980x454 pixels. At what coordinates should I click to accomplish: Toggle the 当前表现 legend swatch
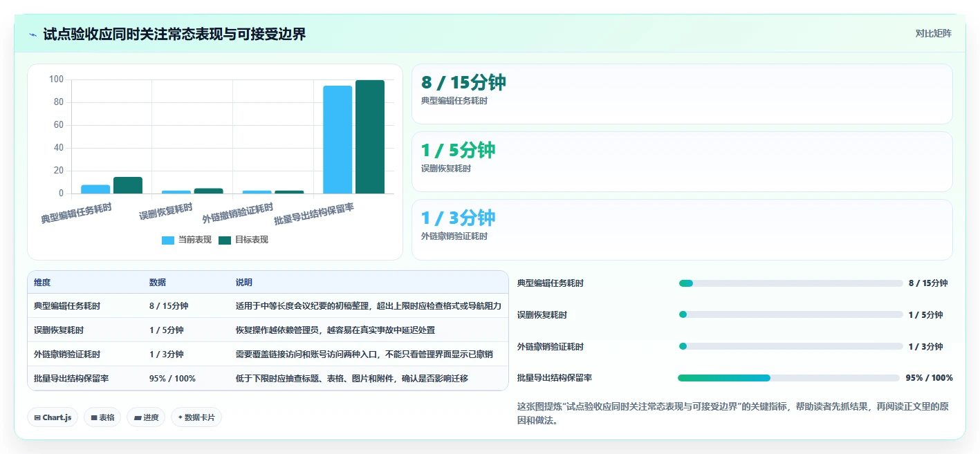pyautogui.click(x=168, y=240)
